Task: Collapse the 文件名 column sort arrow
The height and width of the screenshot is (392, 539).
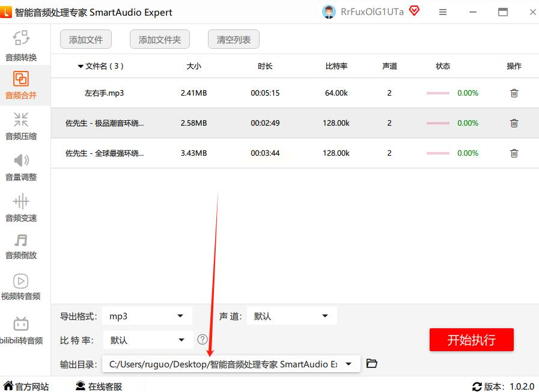Action: (81, 66)
